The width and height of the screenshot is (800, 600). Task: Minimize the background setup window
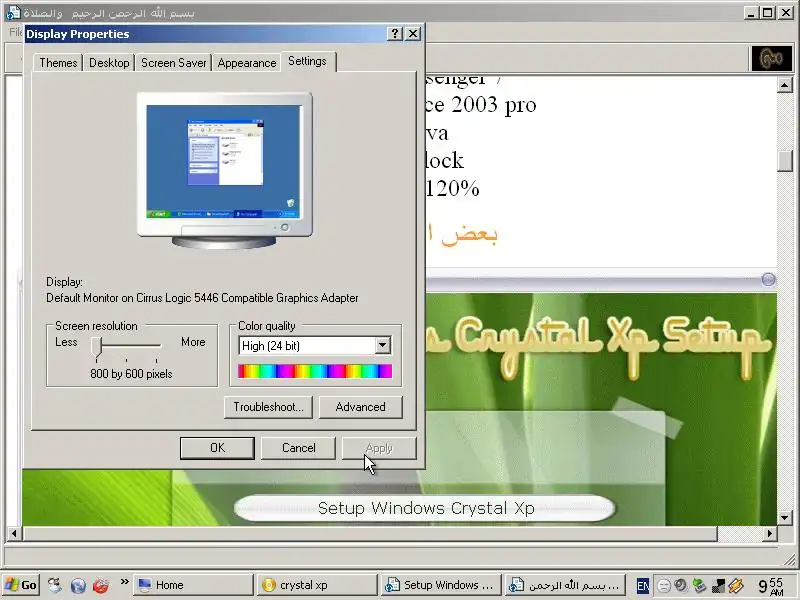(x=750, y=13)
